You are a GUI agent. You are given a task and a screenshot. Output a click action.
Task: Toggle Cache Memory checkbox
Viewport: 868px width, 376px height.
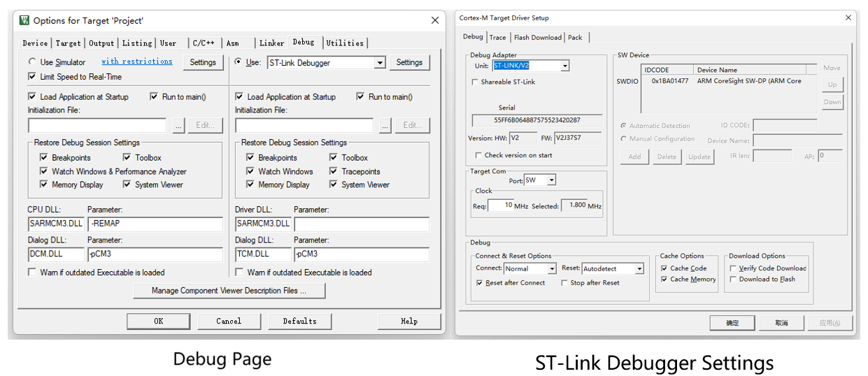pos(664,280)
